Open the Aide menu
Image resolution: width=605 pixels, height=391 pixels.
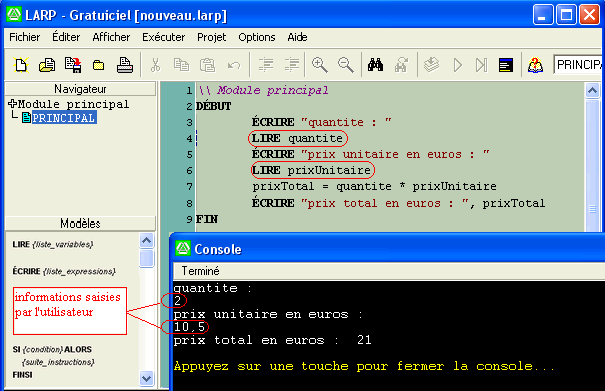coord(297,37)
